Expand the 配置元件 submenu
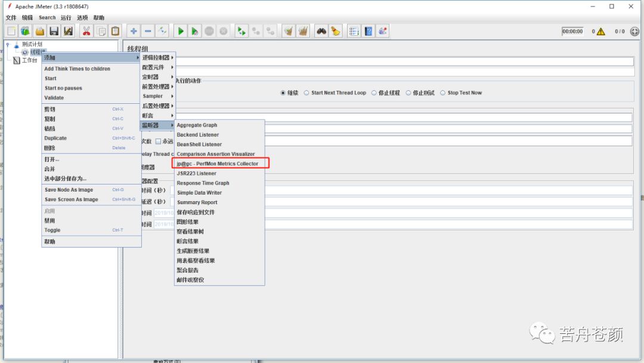This screenshot has width=644, height=363. [157, 67]
